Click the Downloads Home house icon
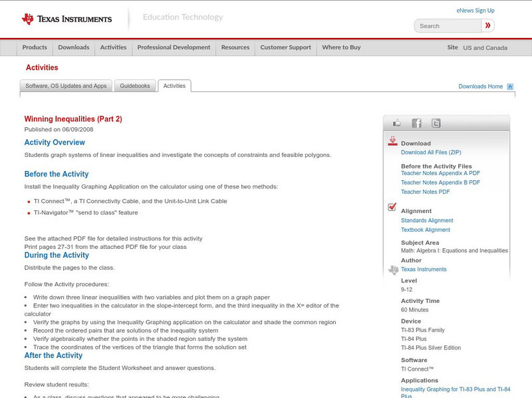 coord(510,87)
